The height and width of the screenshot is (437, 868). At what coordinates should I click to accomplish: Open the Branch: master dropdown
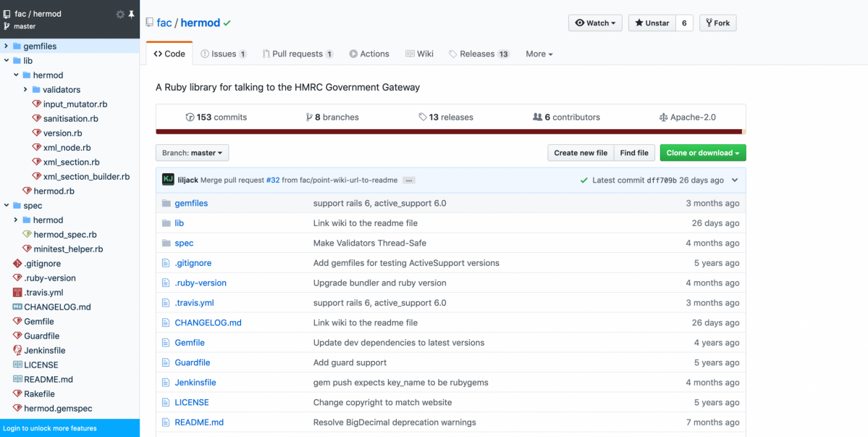tap(192, 153)
